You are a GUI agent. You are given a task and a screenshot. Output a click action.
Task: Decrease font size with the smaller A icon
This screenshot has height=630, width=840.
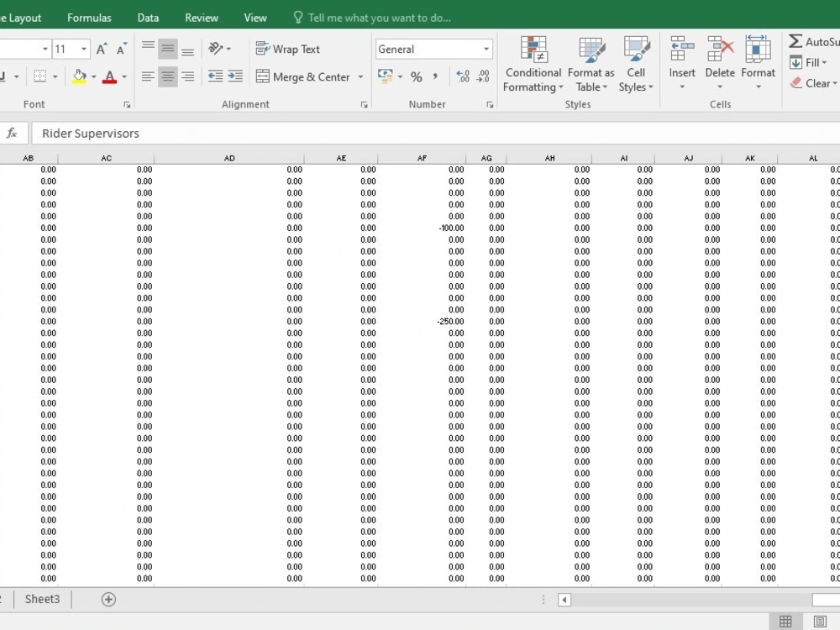click(x=122, y=50)
